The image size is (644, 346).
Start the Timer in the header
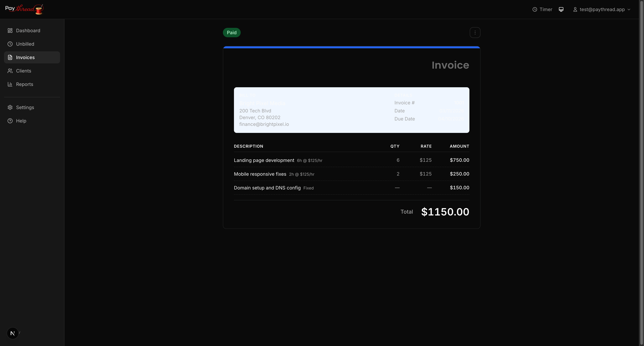(x=542, y=10)
